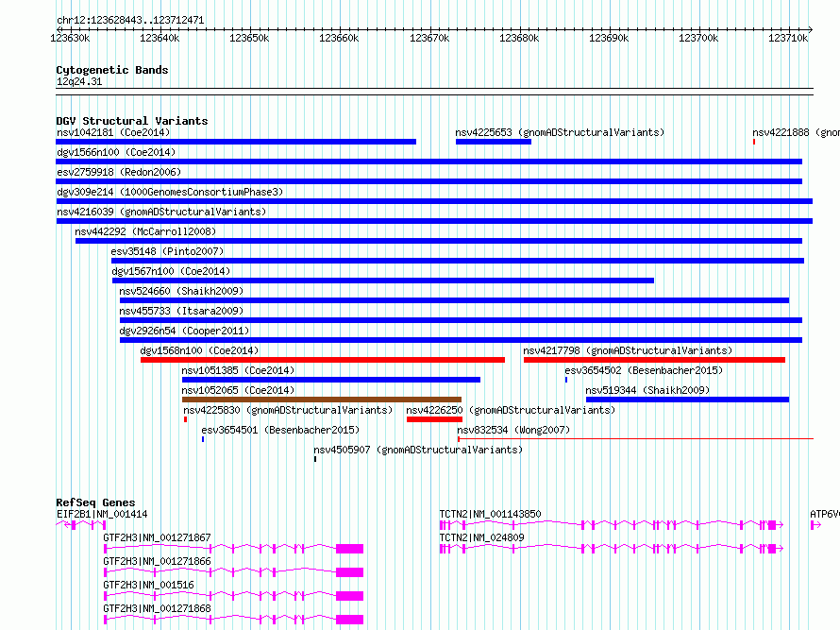Click the DGV Structural Variants track title
Viewport: 840px width, 630px height.
pos(132,121)
